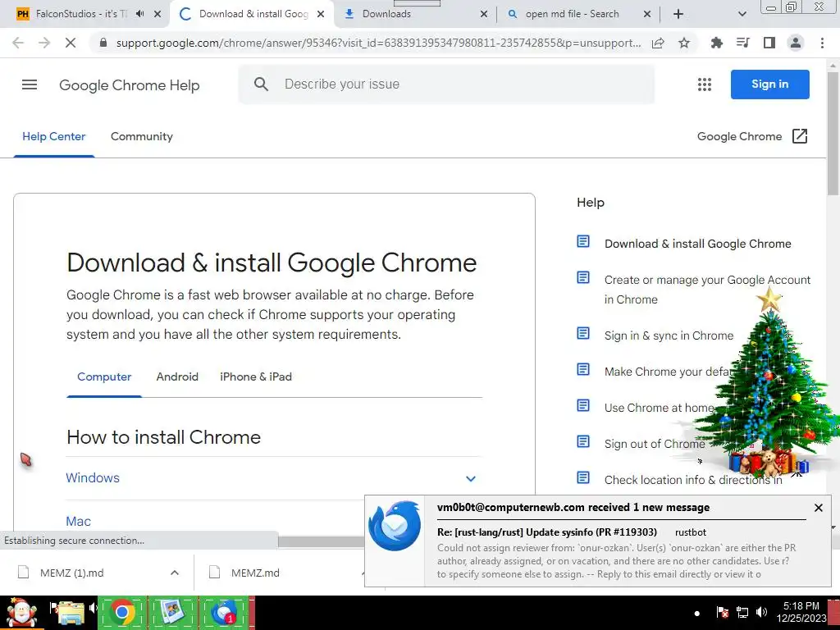
Task: Open MEMZ (1).md download options arrow
Action: point(174,573)
